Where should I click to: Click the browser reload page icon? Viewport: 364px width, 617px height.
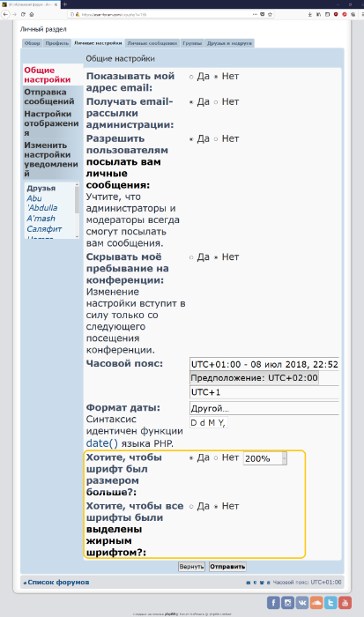click(x=23, y=14)
